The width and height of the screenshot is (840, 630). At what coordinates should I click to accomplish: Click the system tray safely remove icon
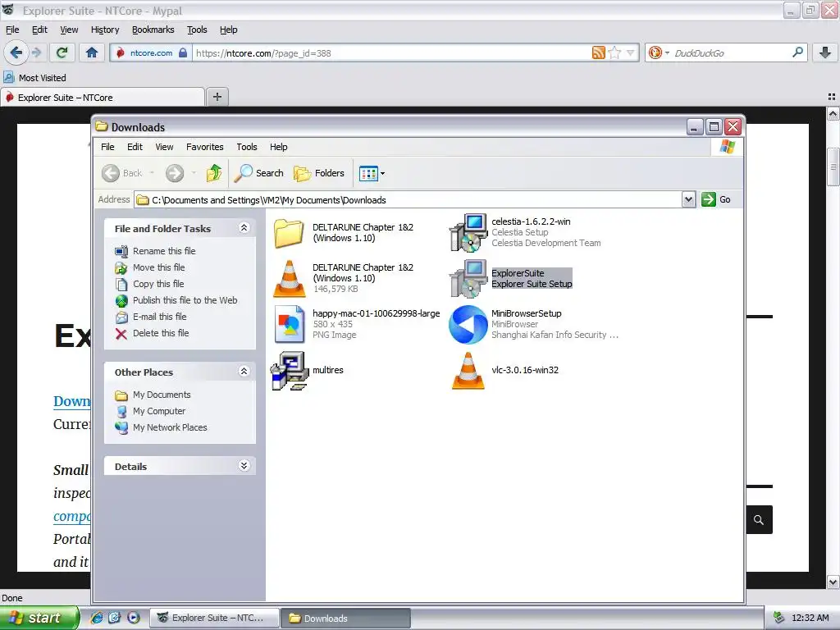pos(778,618)
